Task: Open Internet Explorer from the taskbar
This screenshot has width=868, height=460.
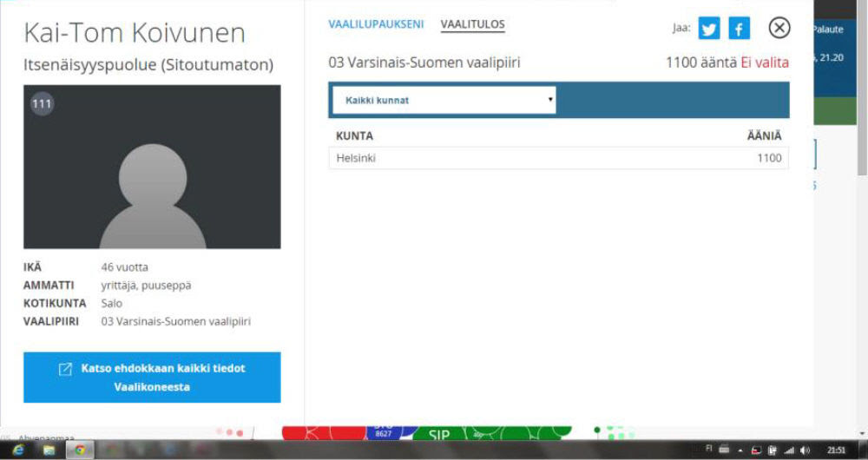Action: tap(18, 450)
